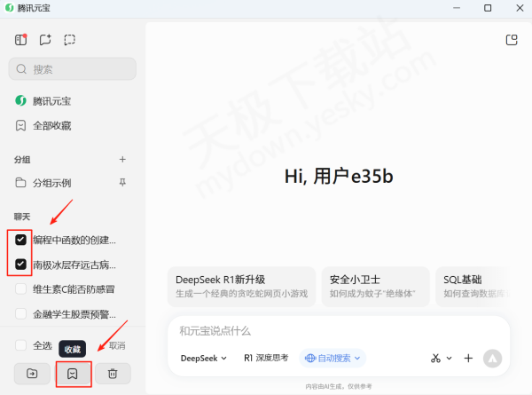Select the SQL基础 suggestion card
Image resolution: width=532 pixels, height=395 pixels.
473,287
